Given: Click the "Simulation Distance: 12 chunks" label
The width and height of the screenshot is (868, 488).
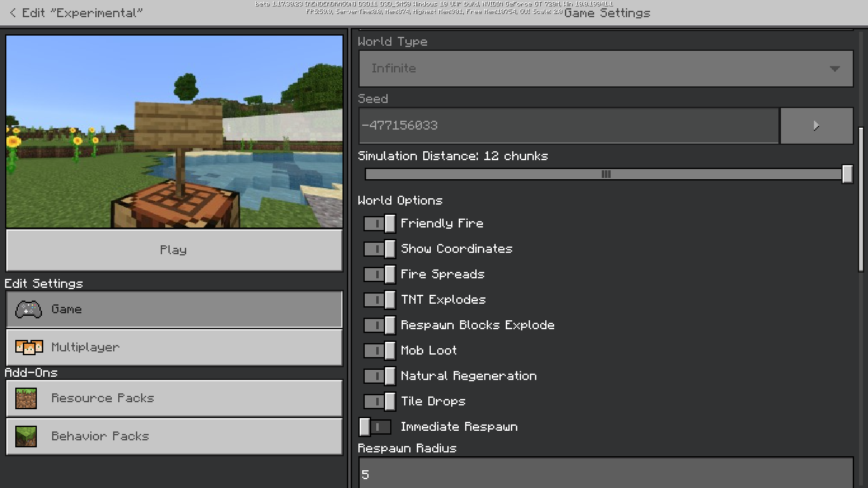Looking at the screenshot, I should tap(453, 156).
